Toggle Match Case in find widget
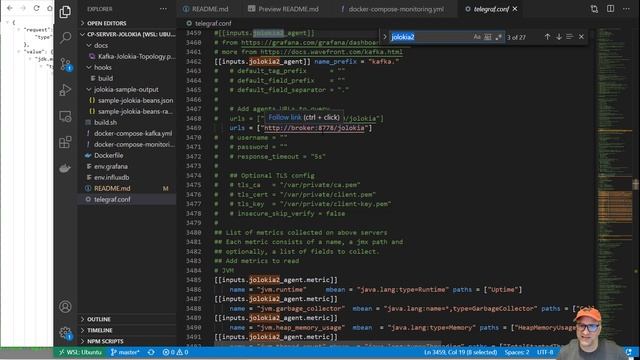The height and width of the screenshot is (360, 640). [x=477, y=37]
